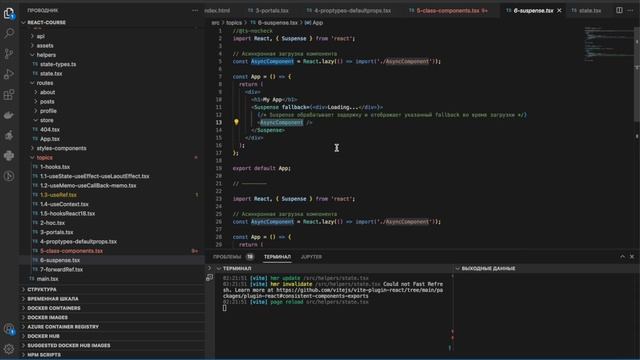Open the Python extension icon in activity bar
640x360 pixels.
click(x=9, y=156)
